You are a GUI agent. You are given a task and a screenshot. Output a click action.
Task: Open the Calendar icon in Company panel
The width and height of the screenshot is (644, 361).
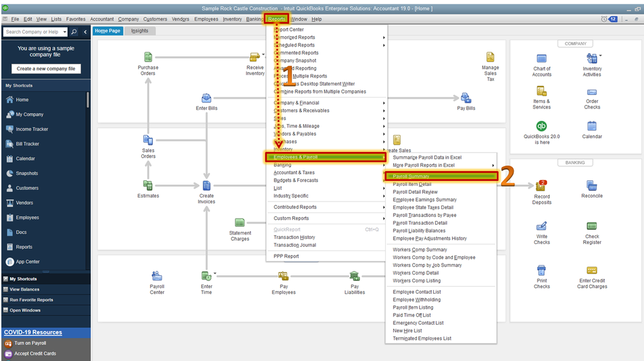tap(592, 126)
